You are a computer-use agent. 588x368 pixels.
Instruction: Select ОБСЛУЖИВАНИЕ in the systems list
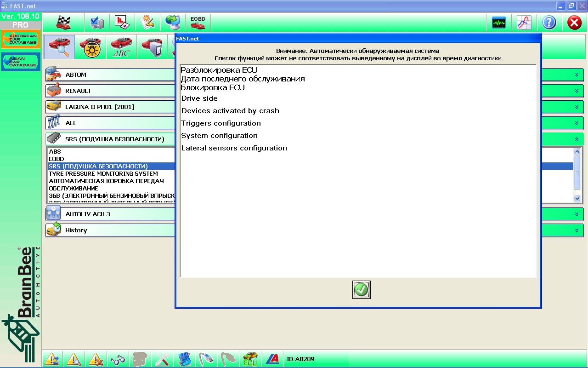point(73,188)
